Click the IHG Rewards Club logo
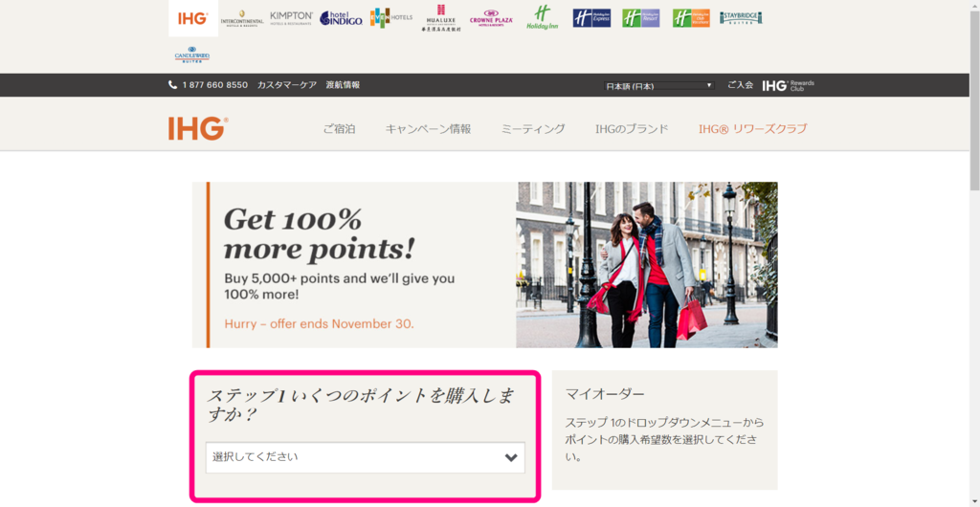 tap(789, 85)
